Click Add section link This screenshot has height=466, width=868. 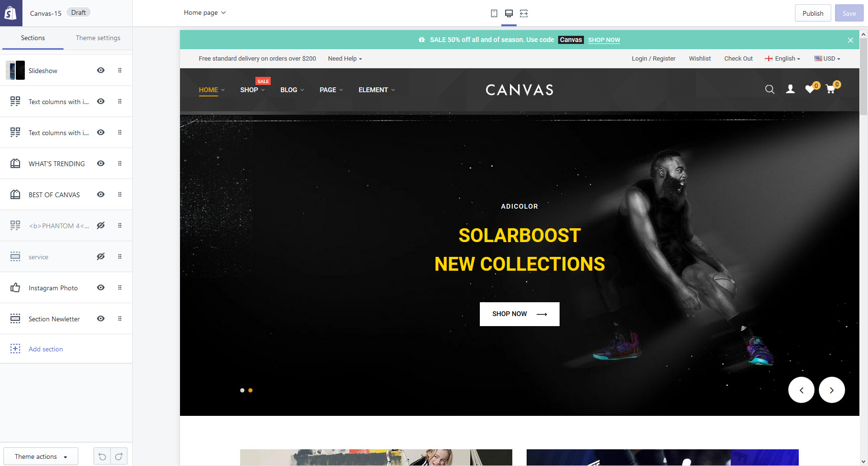point(46,349)
